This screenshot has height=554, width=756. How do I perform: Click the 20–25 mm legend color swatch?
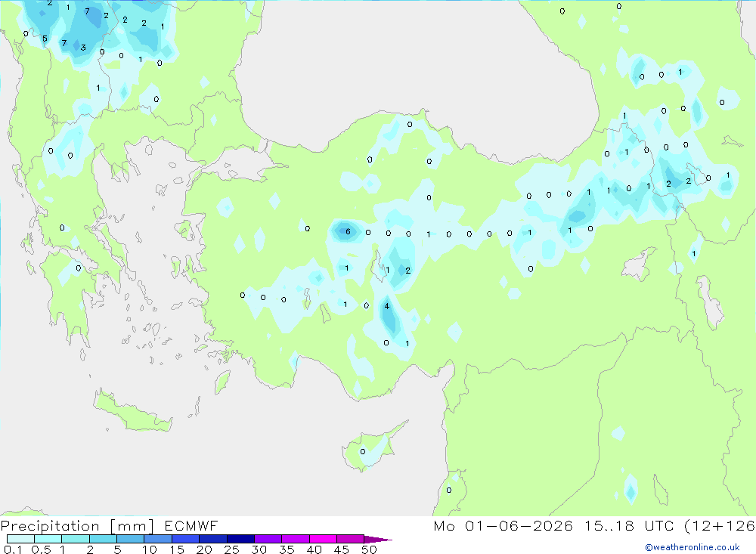point(212,539)
